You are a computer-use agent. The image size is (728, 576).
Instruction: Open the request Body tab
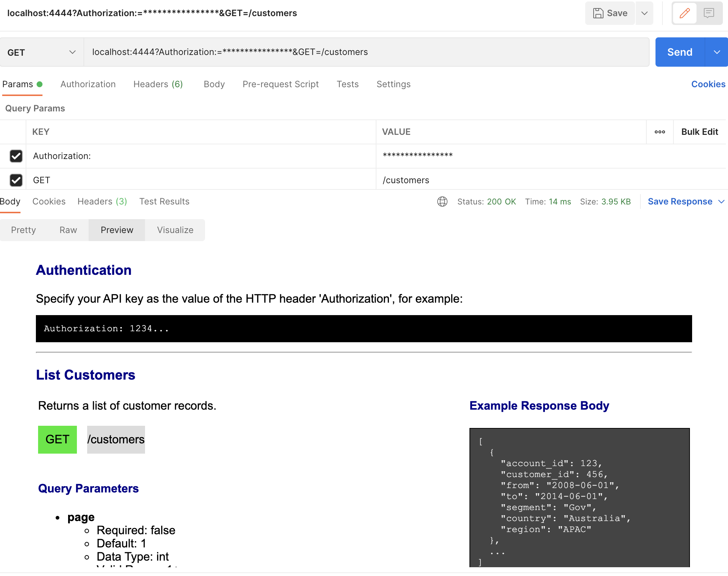click(x=214, y=84)
